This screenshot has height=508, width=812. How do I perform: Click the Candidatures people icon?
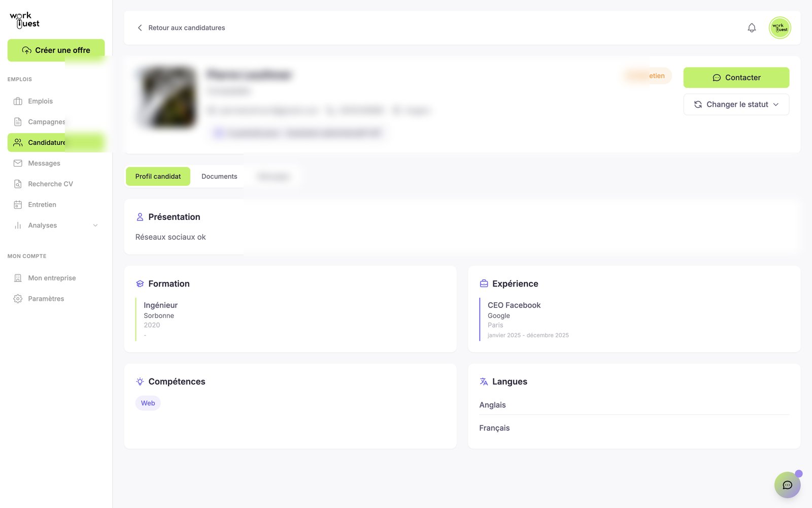18,143
